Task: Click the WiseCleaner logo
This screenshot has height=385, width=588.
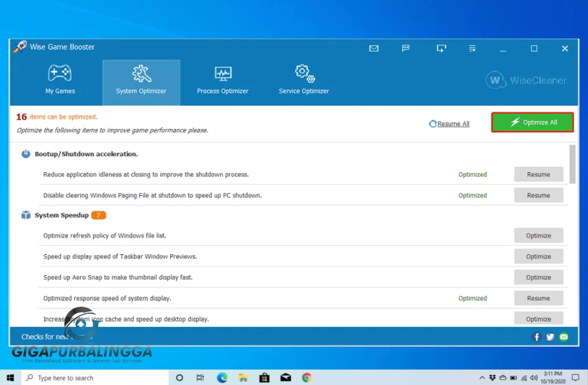Action: pos(526,80)
